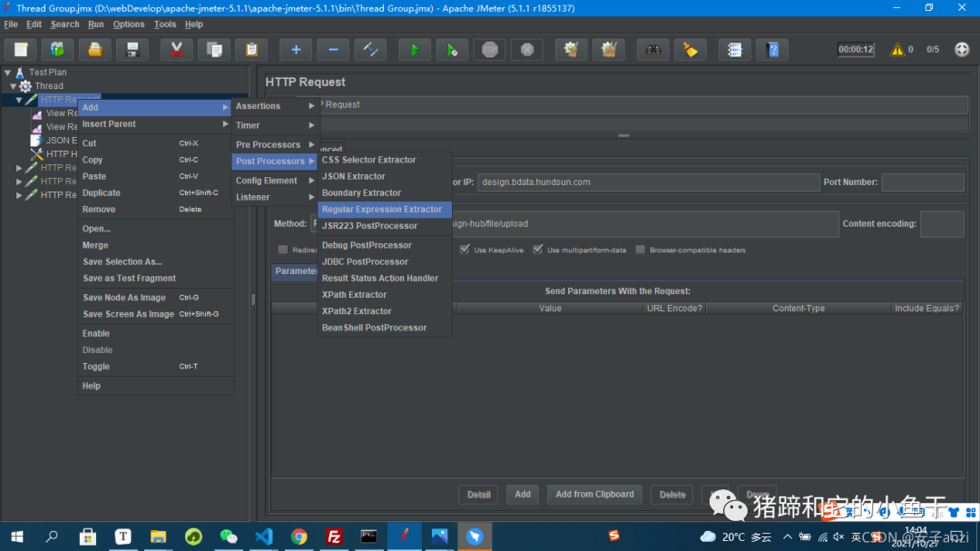
Task: Collapse the Test Plan tree node
Action: click(x=7, y=73)
